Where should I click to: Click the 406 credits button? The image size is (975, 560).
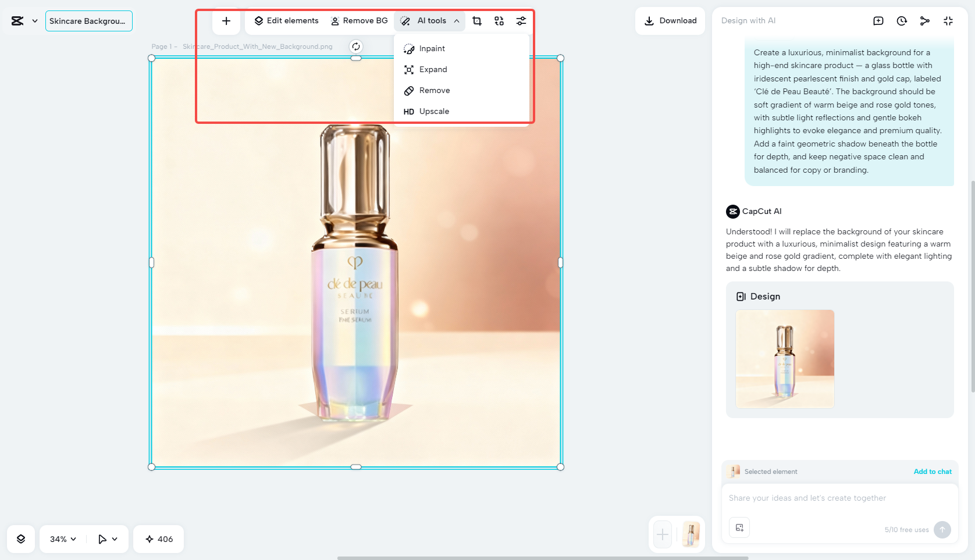pos(159,539)
